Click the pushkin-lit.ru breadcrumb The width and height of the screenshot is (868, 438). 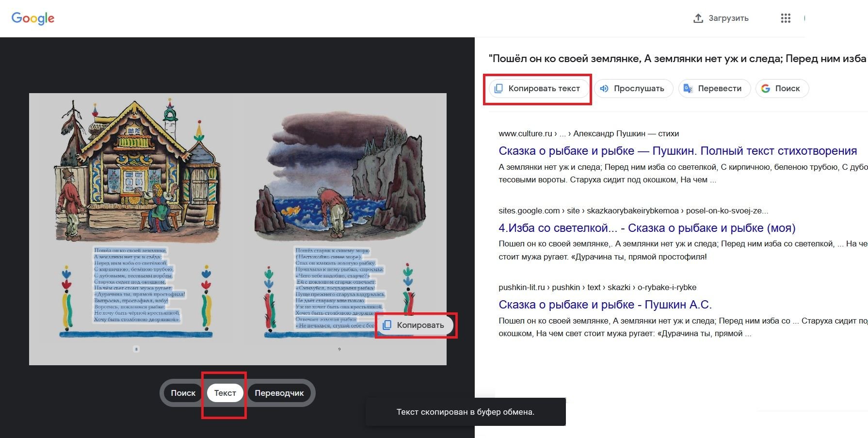click(x=597, y=287)
